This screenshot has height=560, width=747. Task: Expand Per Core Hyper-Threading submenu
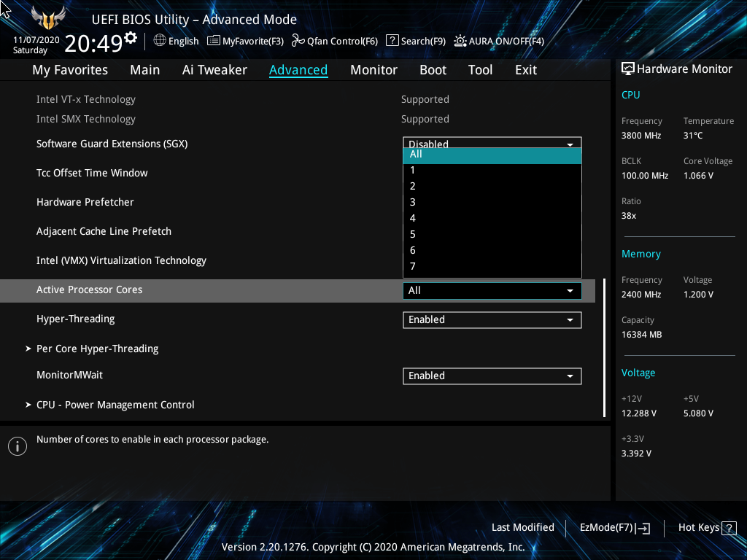[x=97, y=349]
